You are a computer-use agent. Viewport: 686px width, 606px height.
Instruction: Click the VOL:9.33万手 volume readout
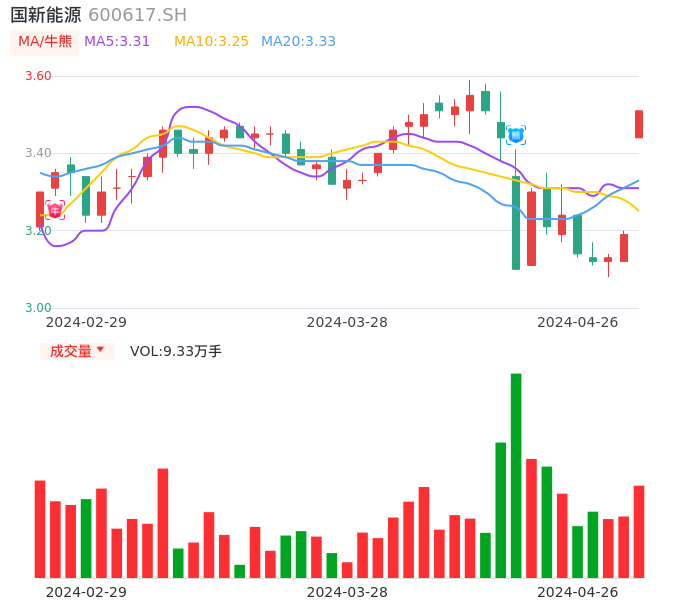(x=176, y=351)
